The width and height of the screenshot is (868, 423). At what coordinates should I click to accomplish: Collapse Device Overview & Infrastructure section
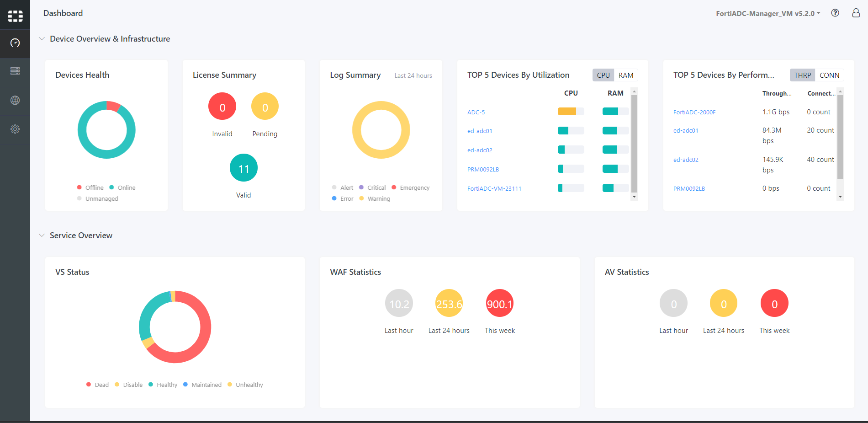click(42, 39)
